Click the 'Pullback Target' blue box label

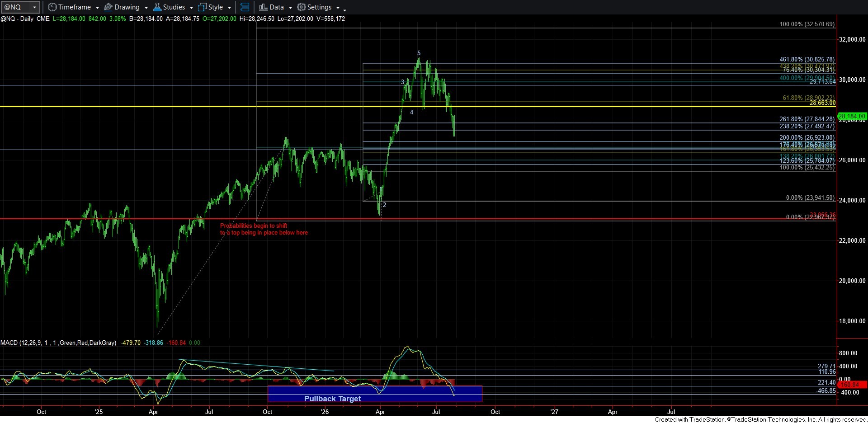pos(332,399)
